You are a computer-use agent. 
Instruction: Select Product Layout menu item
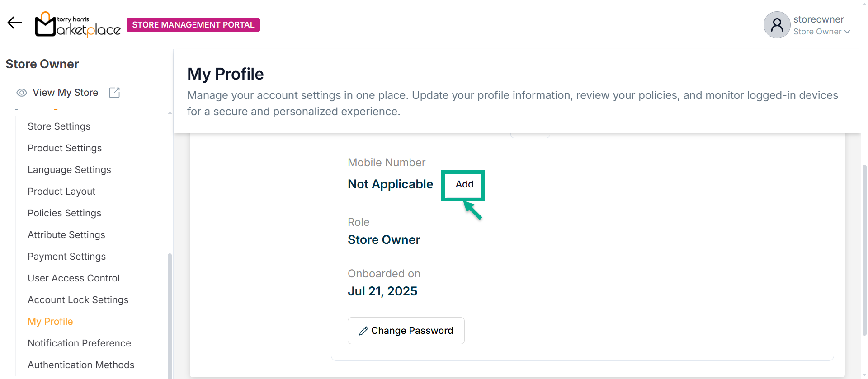61,192
